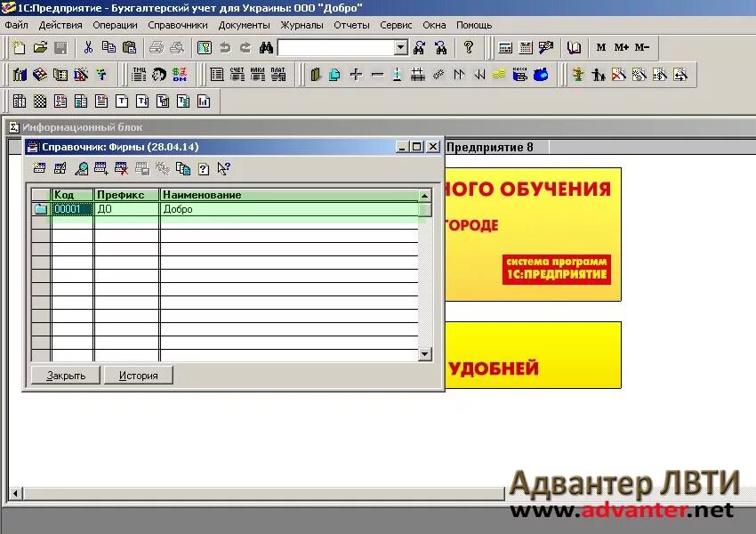Image resolution: width=756 pixels, height=534 pixels.
Task: Click the M− memory subtract button
Action: tap(642, 47)
